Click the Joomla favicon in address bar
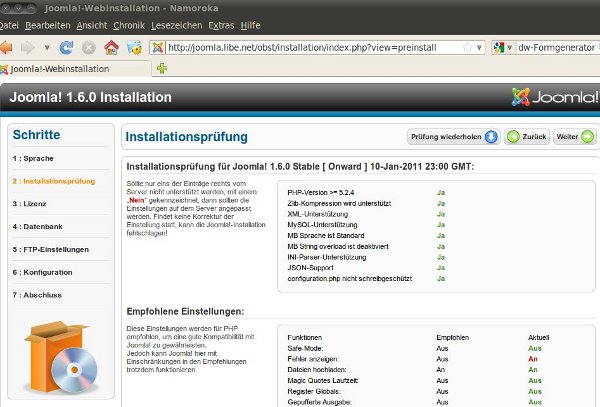Screen dimensions: 600x407 pyautogui.click(x=158, y=47)
